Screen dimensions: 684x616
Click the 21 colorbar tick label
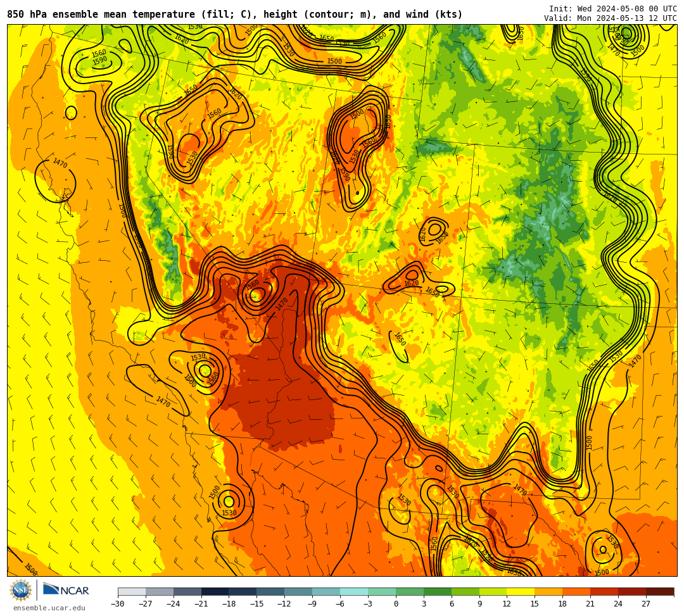pyautogui.click(x=591, y=604)
